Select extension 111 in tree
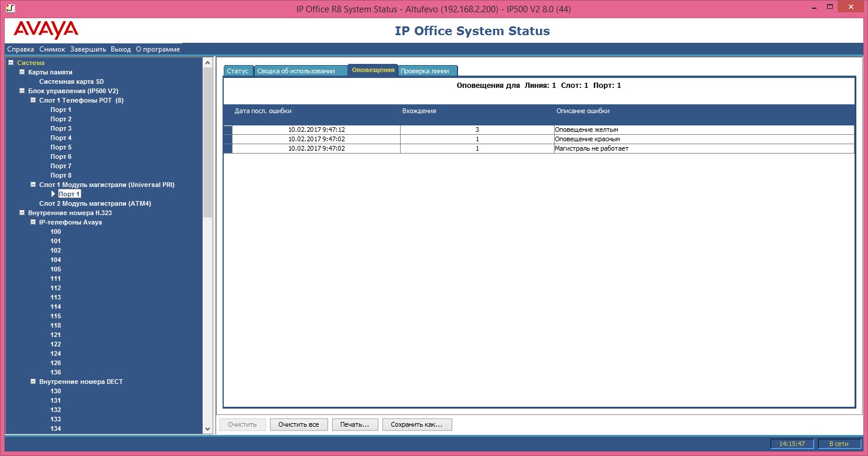The height and width of the screenshot is (456, 868). (56, 278)
